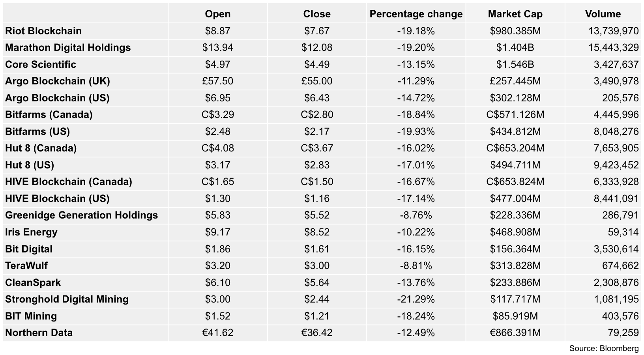
Task: Click the Riot Blockchain row label
Action: click(x=43, y=31)
